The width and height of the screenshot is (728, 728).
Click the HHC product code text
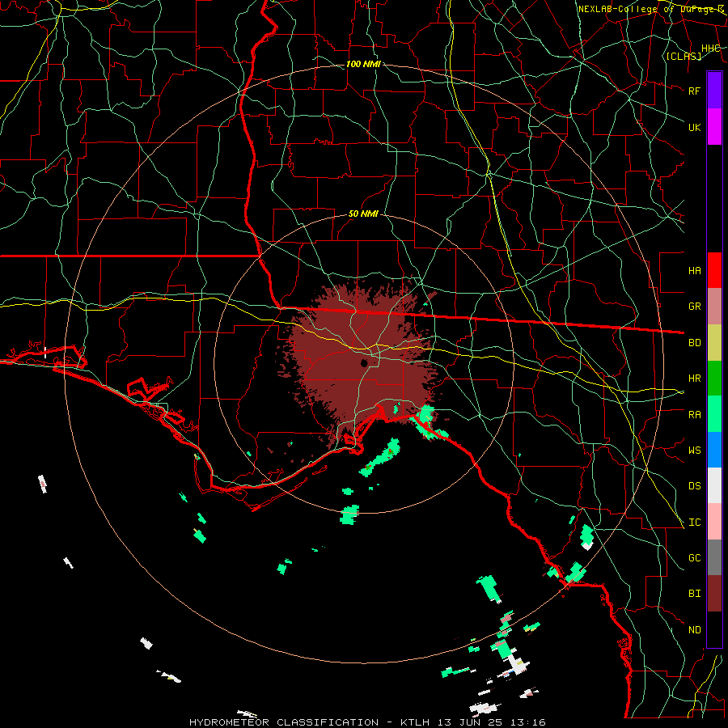coord(711,49)
